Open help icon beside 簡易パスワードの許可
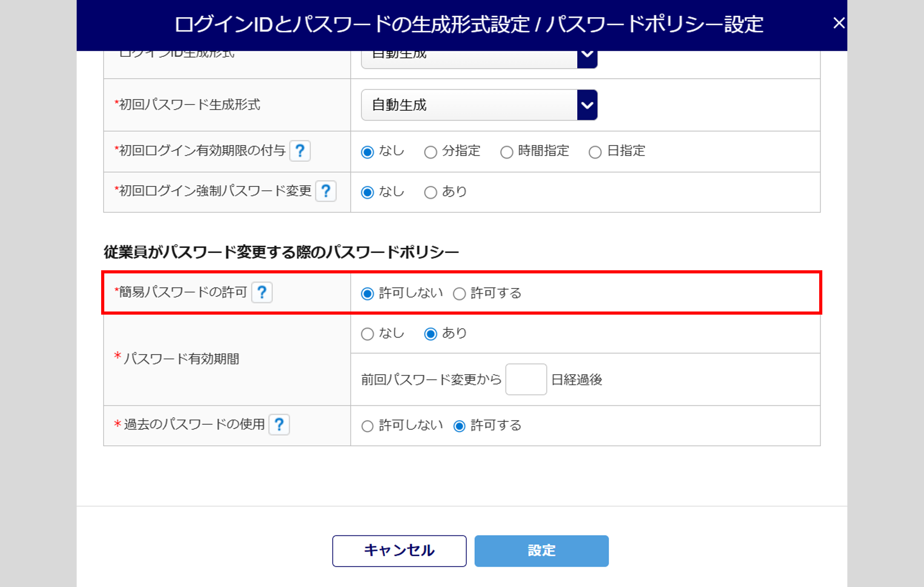The image size is (924, 587). [262, 292]
